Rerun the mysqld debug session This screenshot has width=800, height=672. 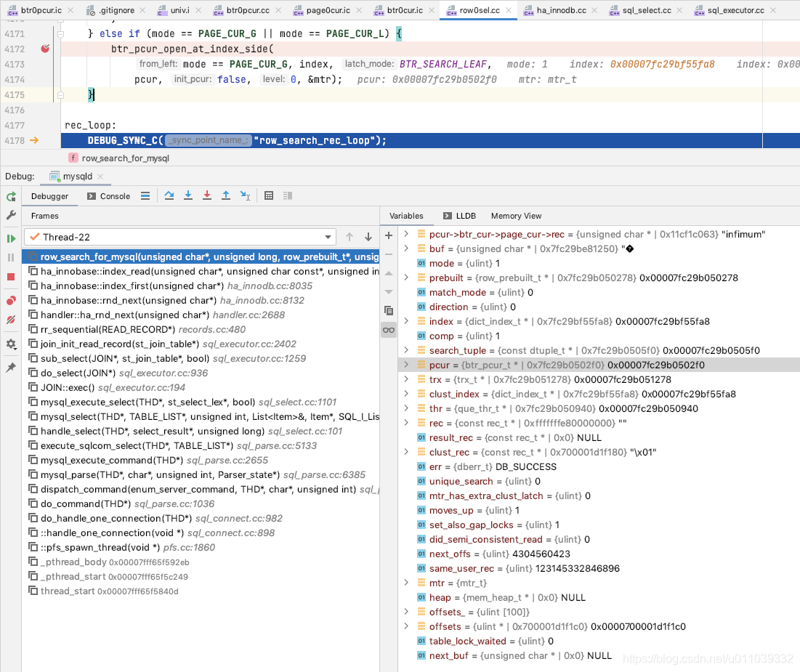11,197
